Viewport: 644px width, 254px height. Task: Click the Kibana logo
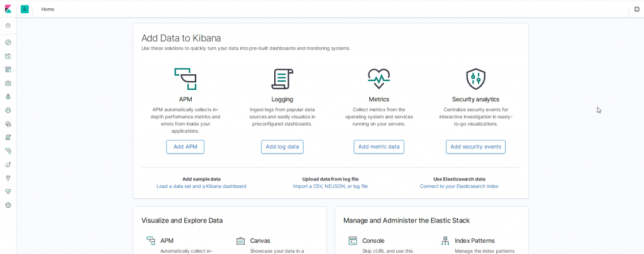pos(8,9)
